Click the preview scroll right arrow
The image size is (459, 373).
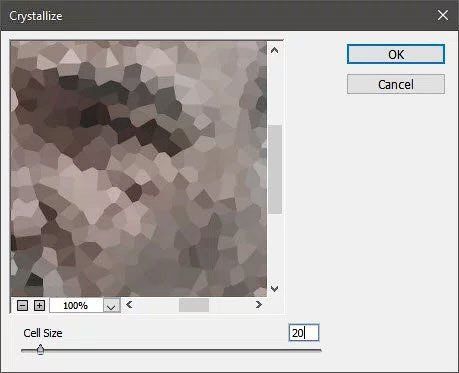[x=259, y=304]
